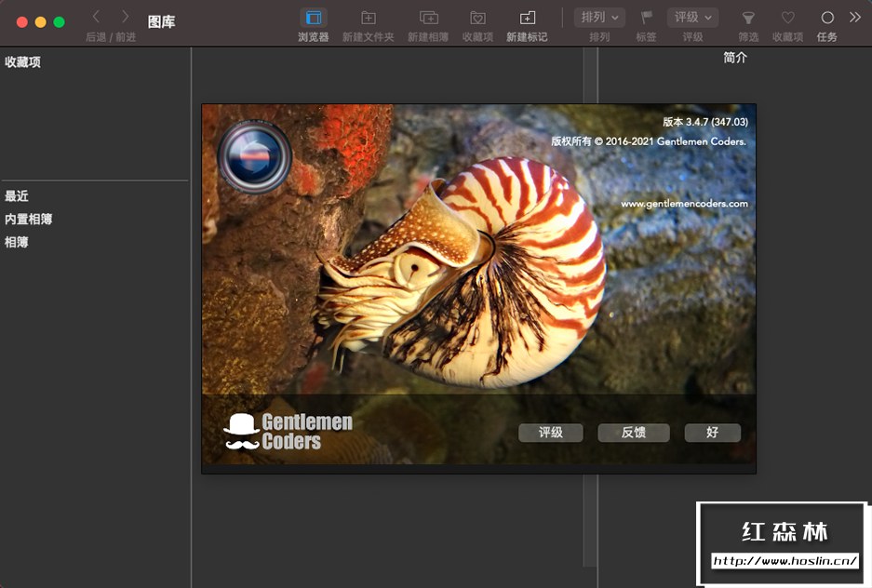872x588 pixels.
Task: Open the Tasks (任务) circle icon
Action: click(x=826, y=18)
